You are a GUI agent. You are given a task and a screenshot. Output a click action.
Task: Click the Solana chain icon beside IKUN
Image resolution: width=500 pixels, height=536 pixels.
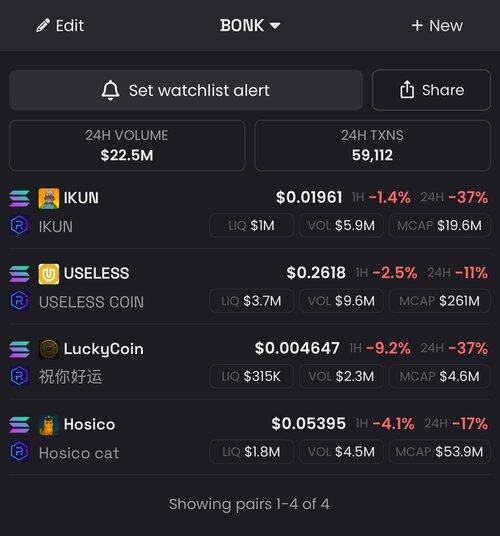(x=19, y=199)
